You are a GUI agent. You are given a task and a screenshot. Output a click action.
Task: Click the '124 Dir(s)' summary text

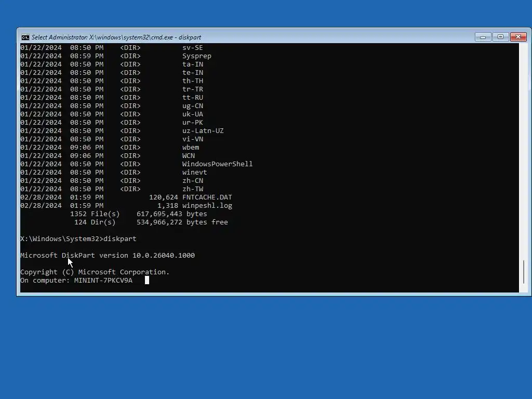(95, 222)
